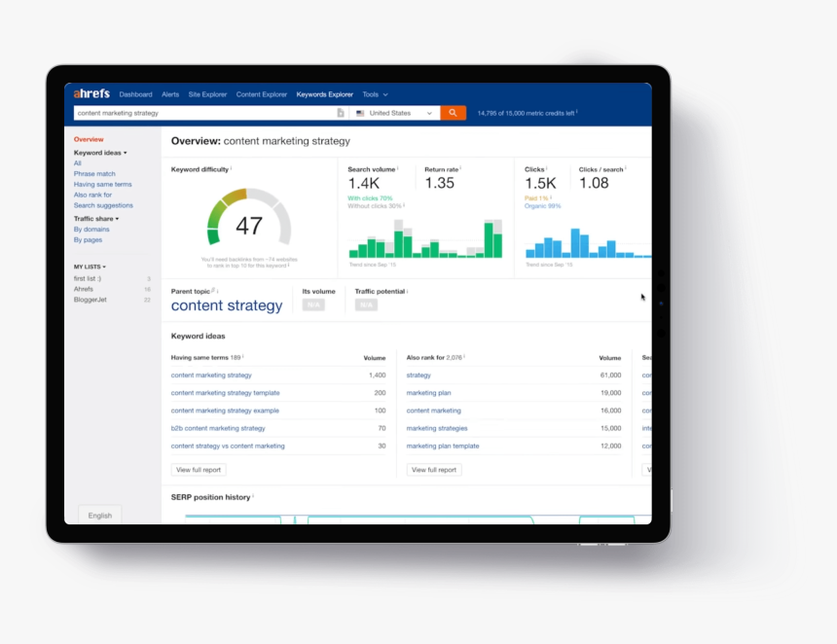Go to Content Explorer

point(262,94)
